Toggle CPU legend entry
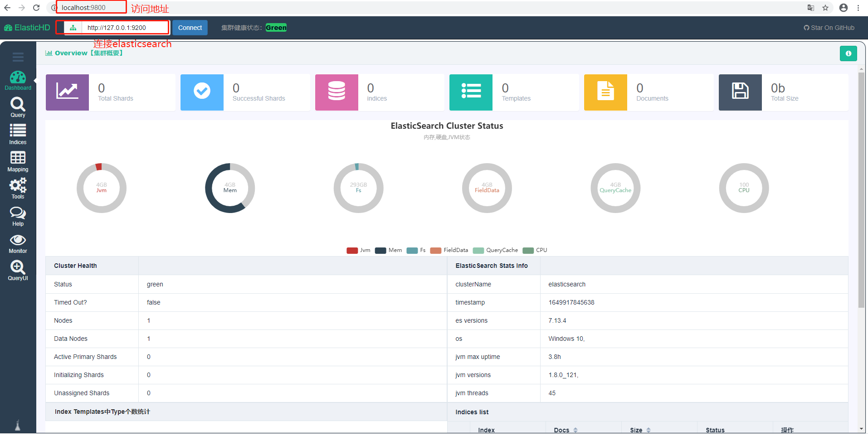Image resolution: width=868 pixels, height=436 pixels. [x=535, y=250]
